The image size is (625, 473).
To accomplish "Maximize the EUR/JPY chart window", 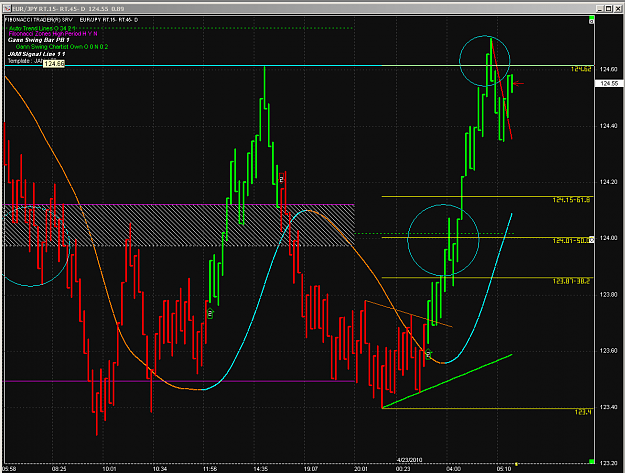I will (608, 8).
